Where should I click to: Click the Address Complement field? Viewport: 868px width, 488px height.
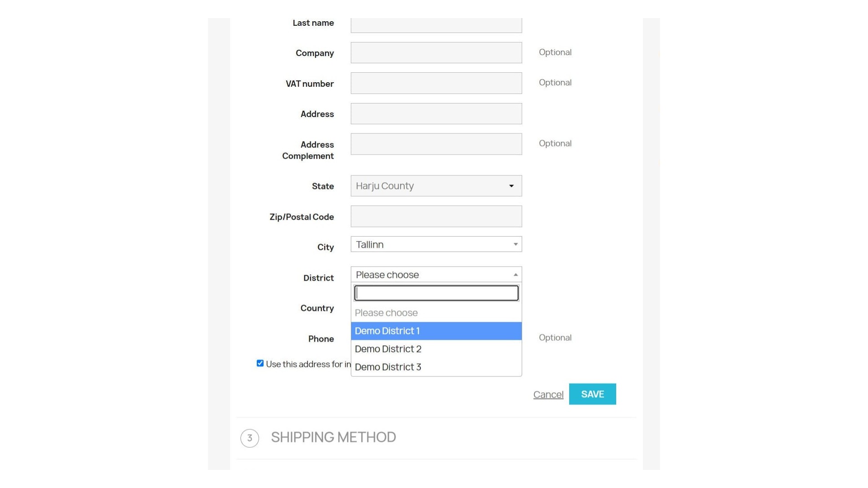[436, 144]
